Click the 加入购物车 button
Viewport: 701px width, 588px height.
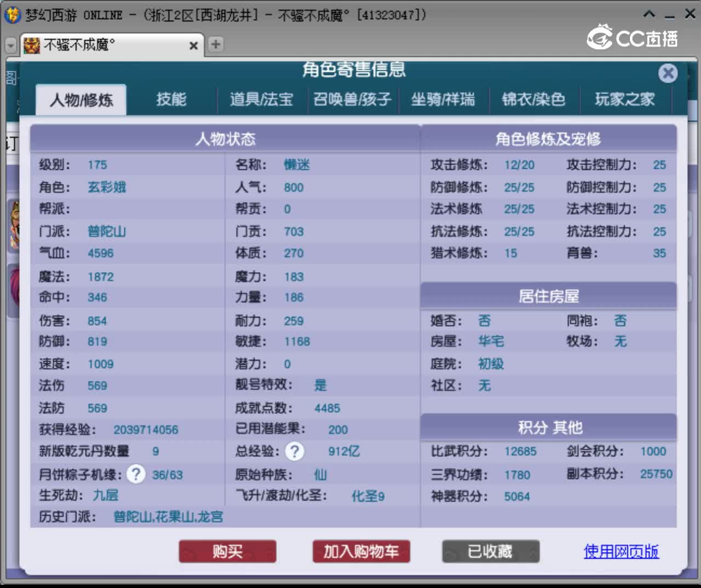click(361, 551)
